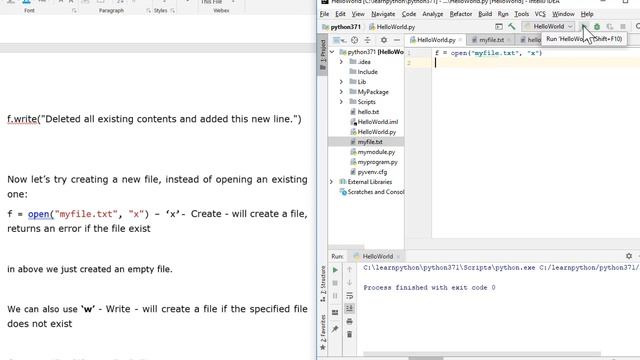Switch to myfile.txt editor tab

(491, 40)
